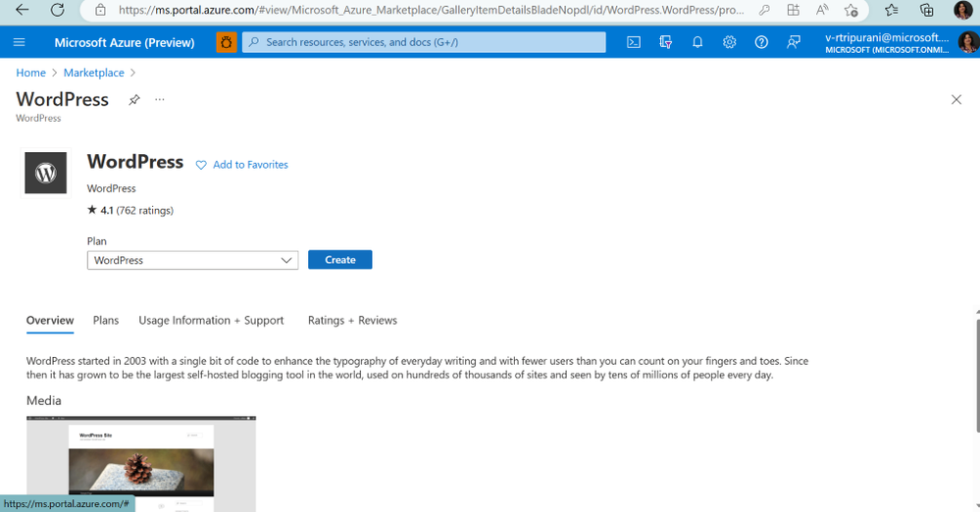Reload the page with refresh icon

point(58,10)
